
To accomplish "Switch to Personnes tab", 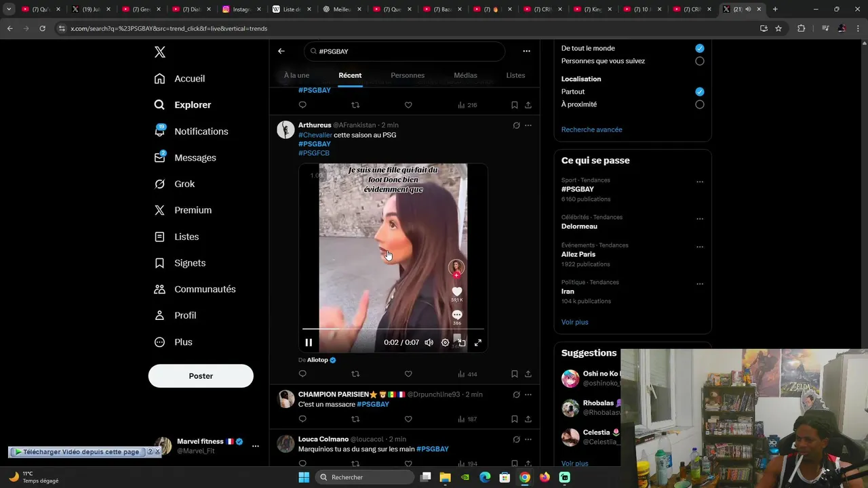I will (x=408, y=75).
